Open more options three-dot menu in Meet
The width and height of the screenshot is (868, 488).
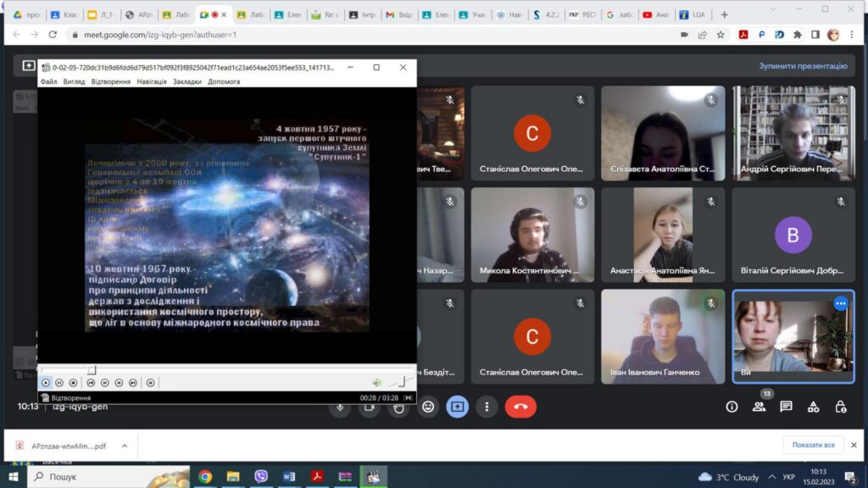[487, 407]
